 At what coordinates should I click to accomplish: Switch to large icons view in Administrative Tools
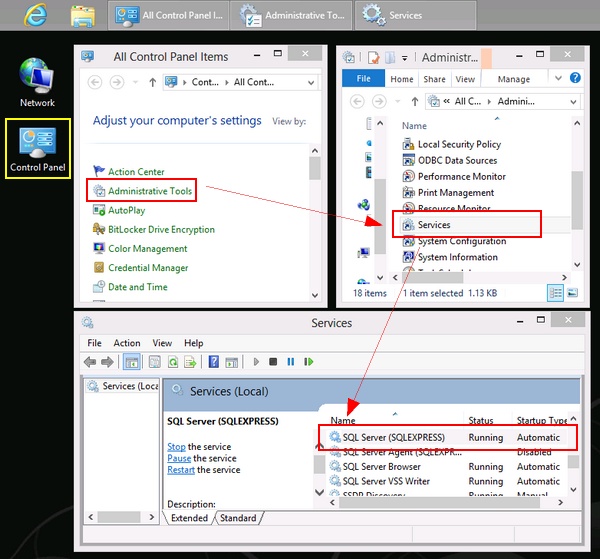point(572,293)
